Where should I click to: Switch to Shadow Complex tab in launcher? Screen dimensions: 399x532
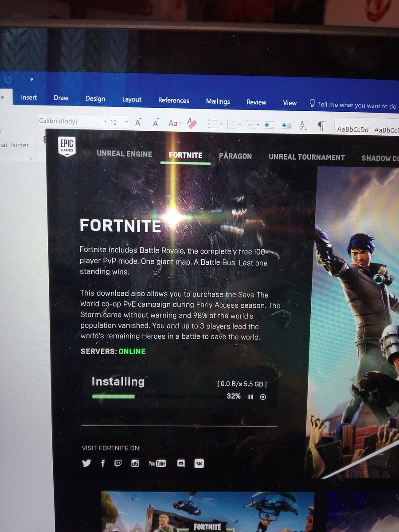coord(379,158)
